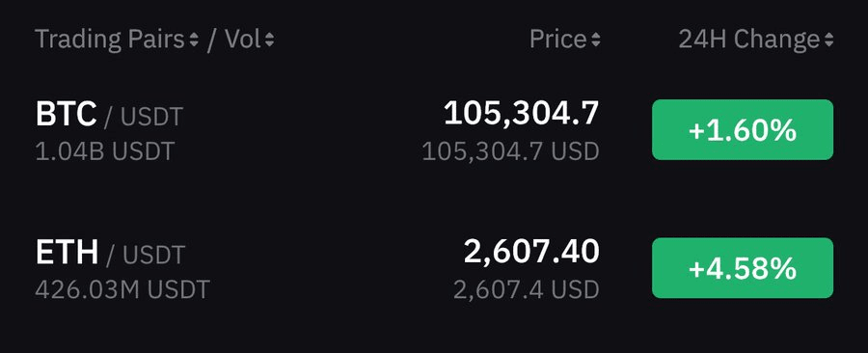Sort by Price arrow icon
The height and width of the screenshot is (353, 868).
595,40
